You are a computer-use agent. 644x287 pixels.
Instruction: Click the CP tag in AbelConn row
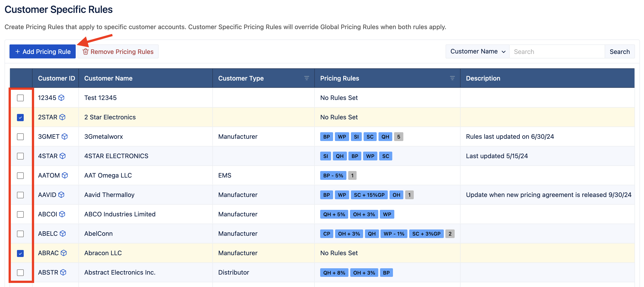click(x=327, y=234)
